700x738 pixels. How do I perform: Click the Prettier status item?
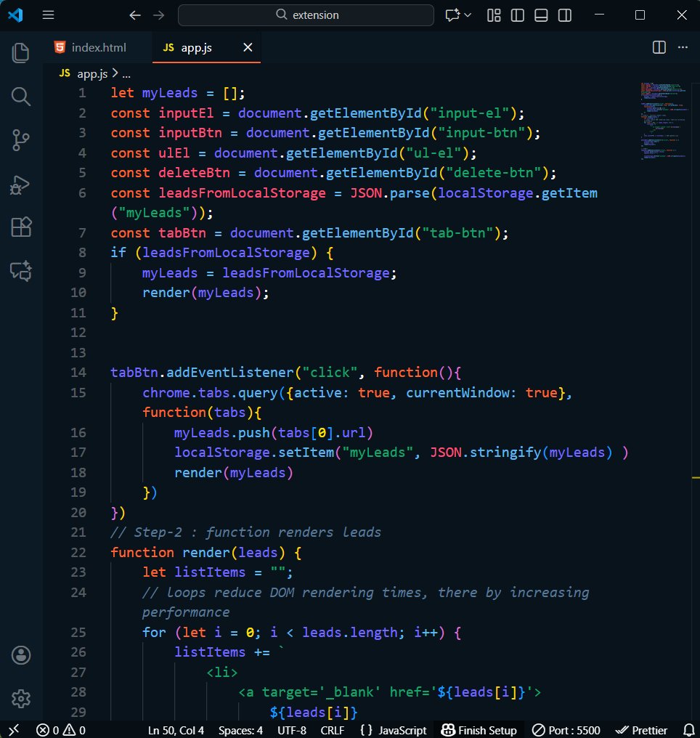point(641,730)
